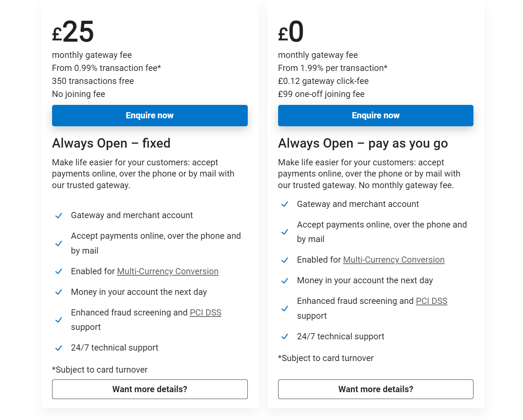Click Enquire now under the £0 plan
Screen dimensions: 523x420
click(375, 115)
